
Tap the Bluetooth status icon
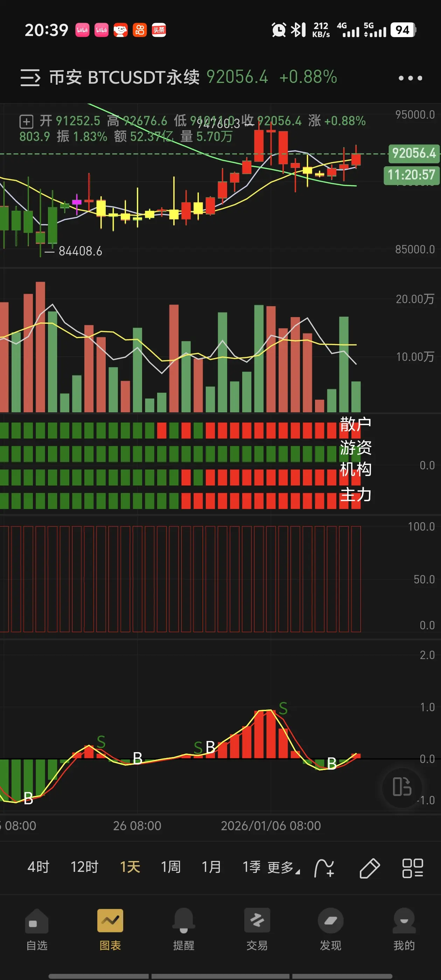(298, 30)
